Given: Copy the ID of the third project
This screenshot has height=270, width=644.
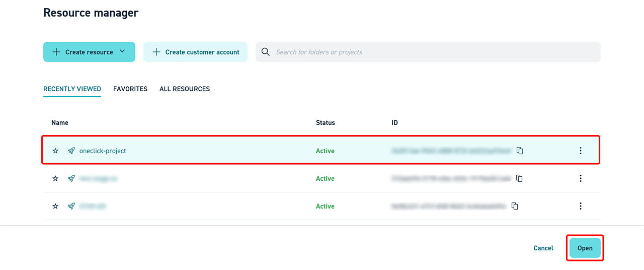Looking at the screenshot, I should coord(515,206).
